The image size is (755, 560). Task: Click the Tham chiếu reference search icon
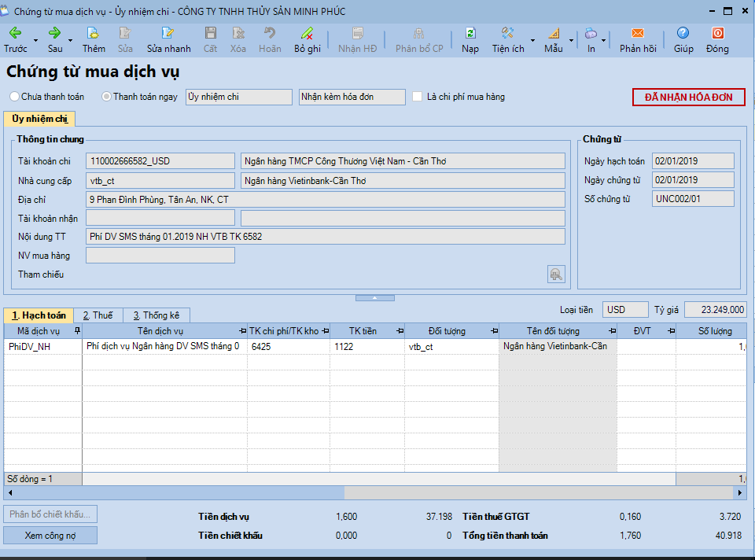556,274
